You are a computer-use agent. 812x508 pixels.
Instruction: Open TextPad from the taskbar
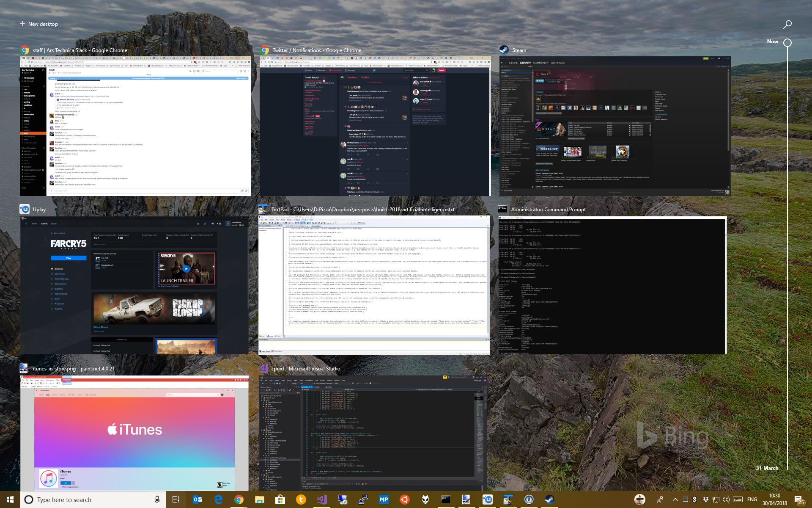pyautogui.click(x=509, y=500)
